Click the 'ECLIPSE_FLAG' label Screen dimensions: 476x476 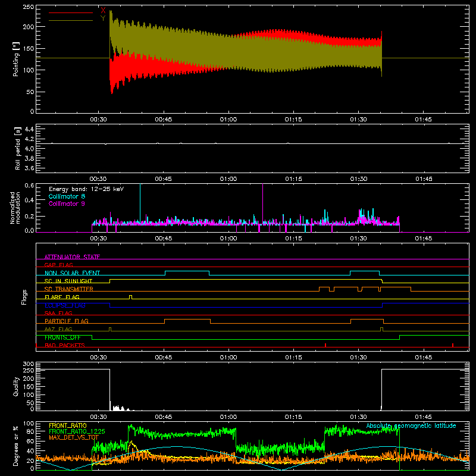click(x=65, y=305)
